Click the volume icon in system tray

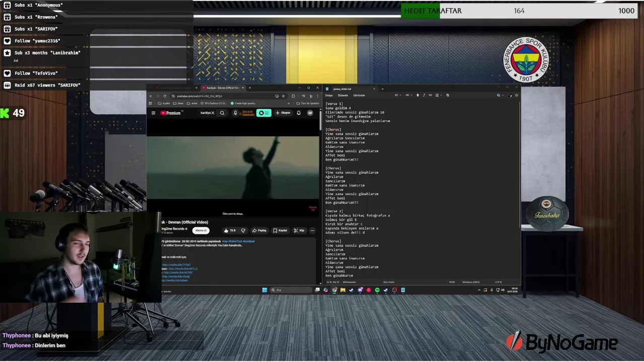pos(503,290)
